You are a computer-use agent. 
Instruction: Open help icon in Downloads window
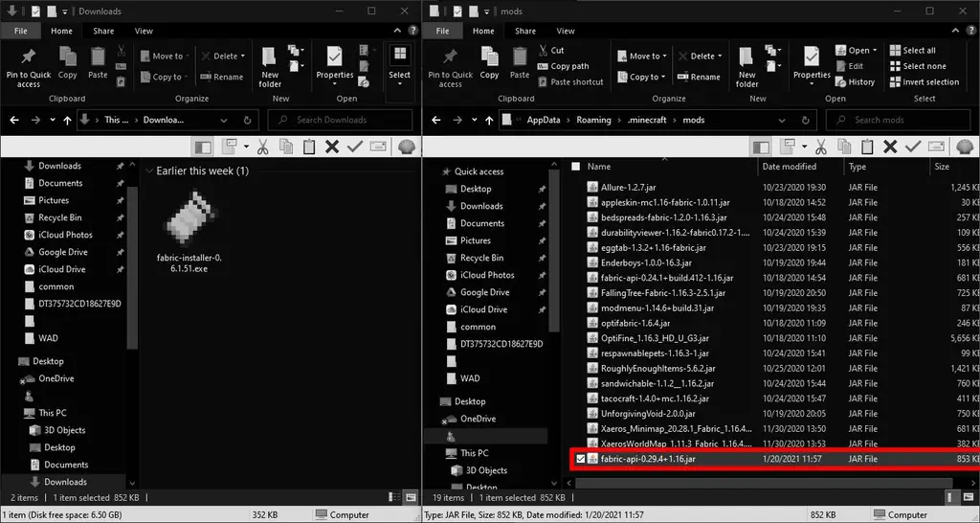(x=412, y=31)
